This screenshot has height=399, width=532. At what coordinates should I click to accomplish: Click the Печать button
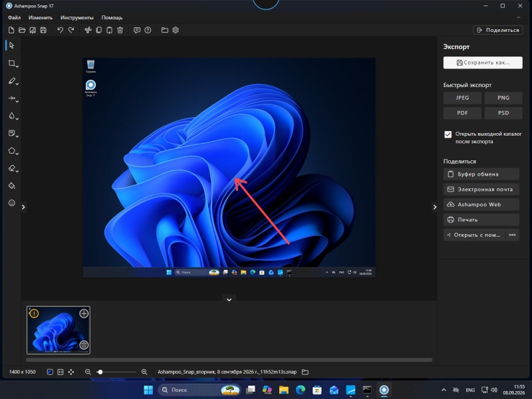tap(481, 220)
